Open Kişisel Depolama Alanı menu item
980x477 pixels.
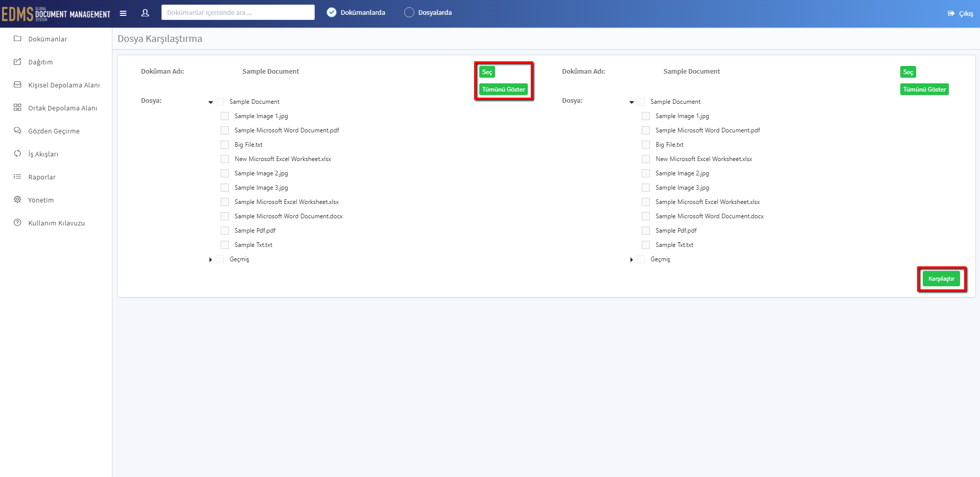(x=64, y=85)
